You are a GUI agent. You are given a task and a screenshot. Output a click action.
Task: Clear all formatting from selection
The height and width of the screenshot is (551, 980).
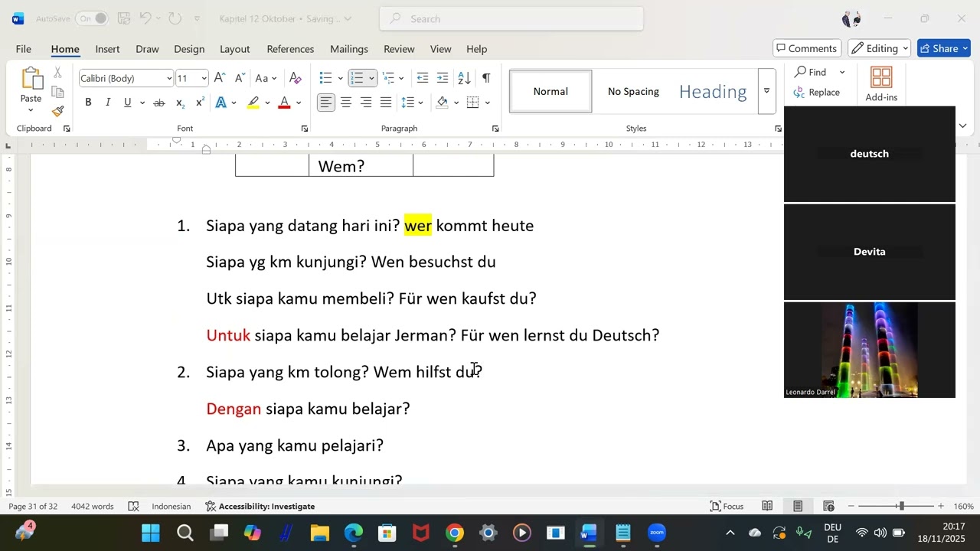[296, 78]
